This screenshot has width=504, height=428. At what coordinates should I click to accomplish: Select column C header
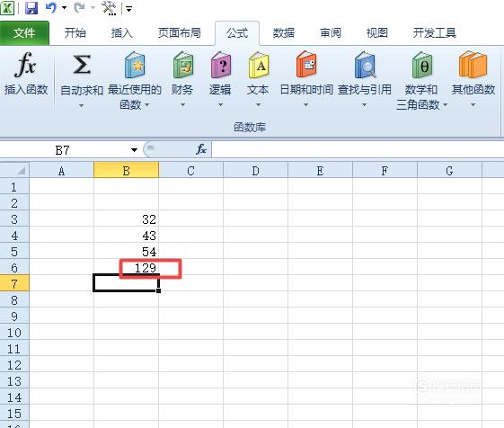191,170
